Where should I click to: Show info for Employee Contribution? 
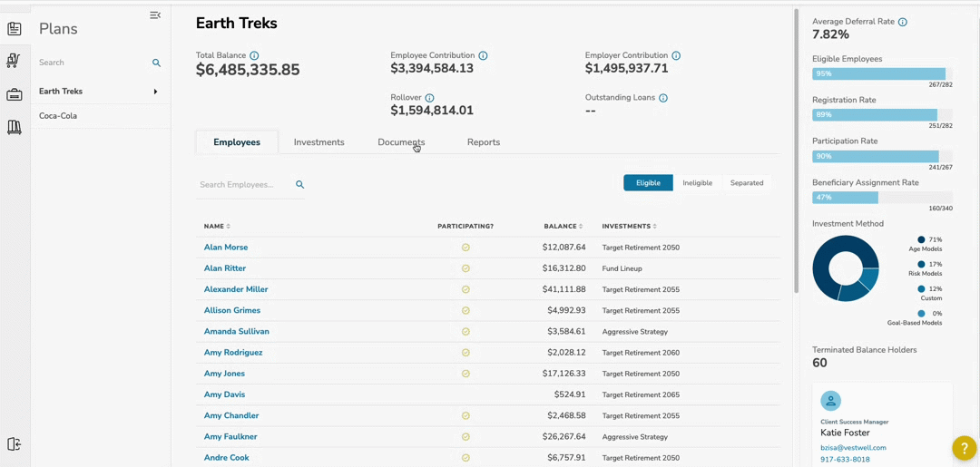tap(483, 55)
